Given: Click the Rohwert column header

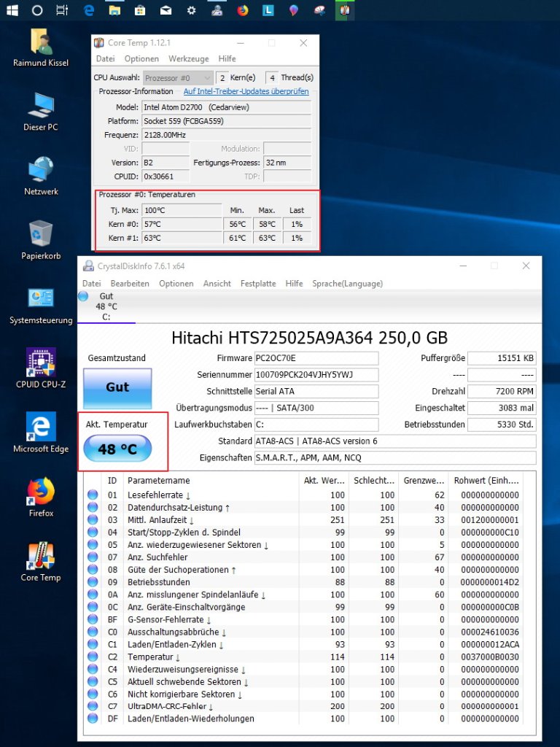Looking at the screenshot, I should point(486,481).
